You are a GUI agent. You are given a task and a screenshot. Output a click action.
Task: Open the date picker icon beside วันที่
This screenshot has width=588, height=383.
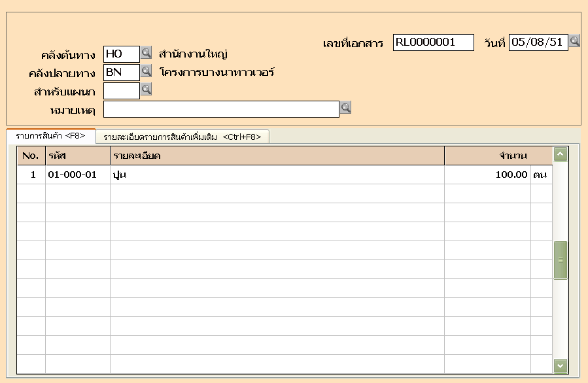click(x=575, y=41)
